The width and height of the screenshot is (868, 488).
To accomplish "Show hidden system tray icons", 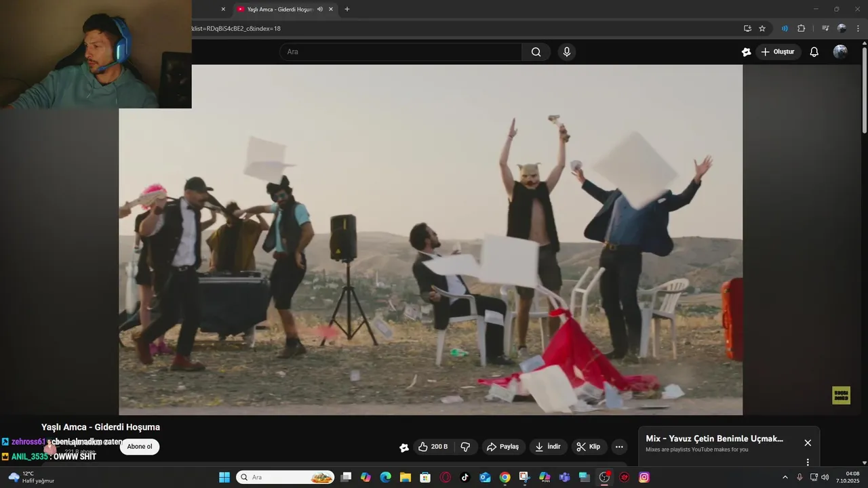I will click(785, 477).
